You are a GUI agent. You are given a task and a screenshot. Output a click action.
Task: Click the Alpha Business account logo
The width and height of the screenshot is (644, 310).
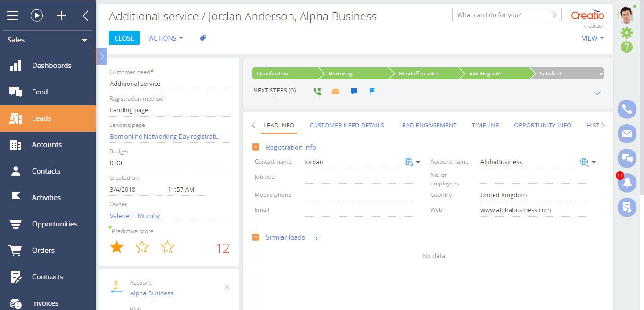(116, 287)
